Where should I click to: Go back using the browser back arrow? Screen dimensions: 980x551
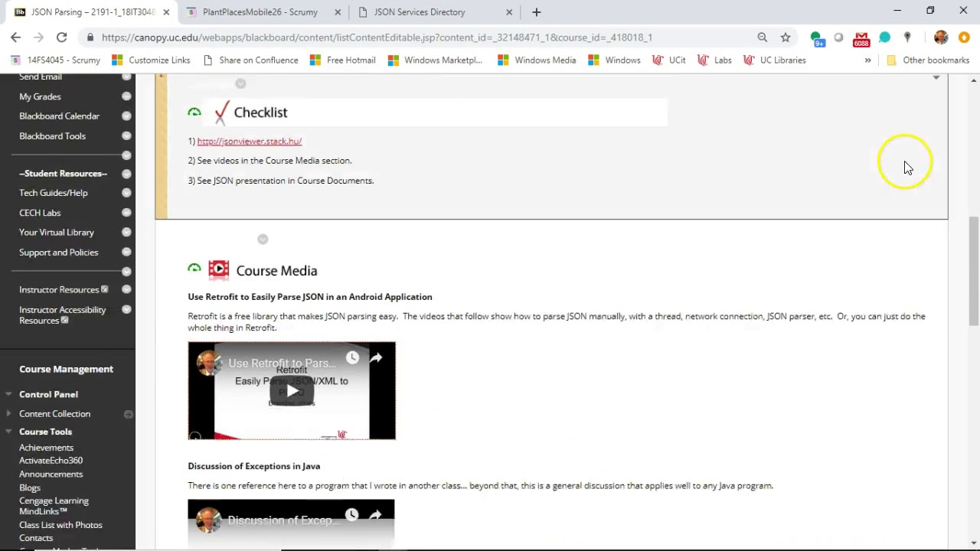[x=15, y=37]
